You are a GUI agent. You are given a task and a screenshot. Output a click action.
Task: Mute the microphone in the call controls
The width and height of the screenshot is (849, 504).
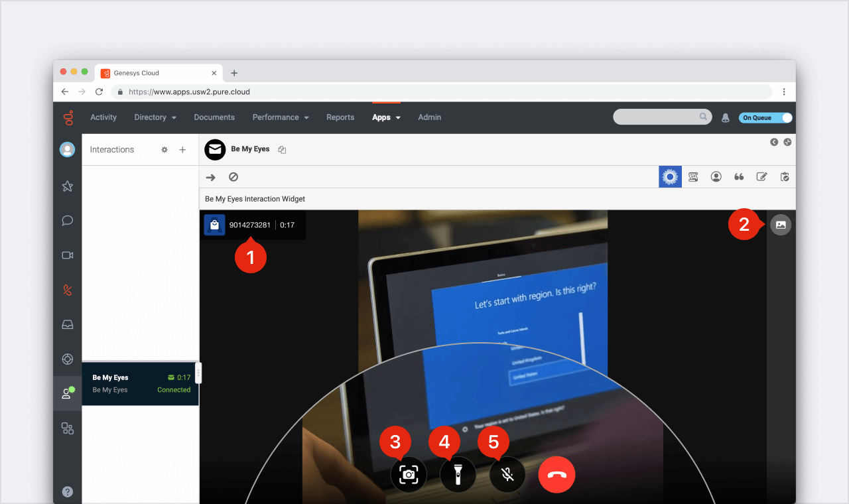tap(507, 474)
